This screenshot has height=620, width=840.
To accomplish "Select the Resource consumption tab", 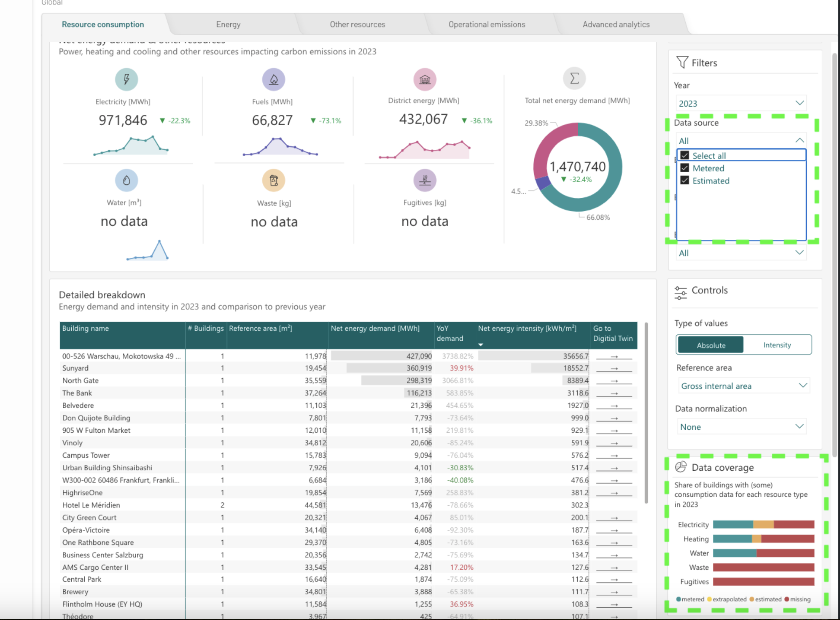I will click(103, 24).
